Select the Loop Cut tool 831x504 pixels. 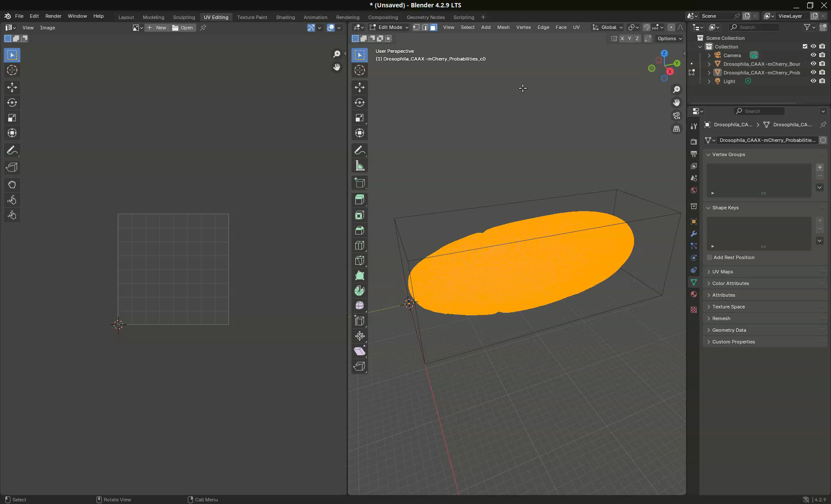coord(359,246)
